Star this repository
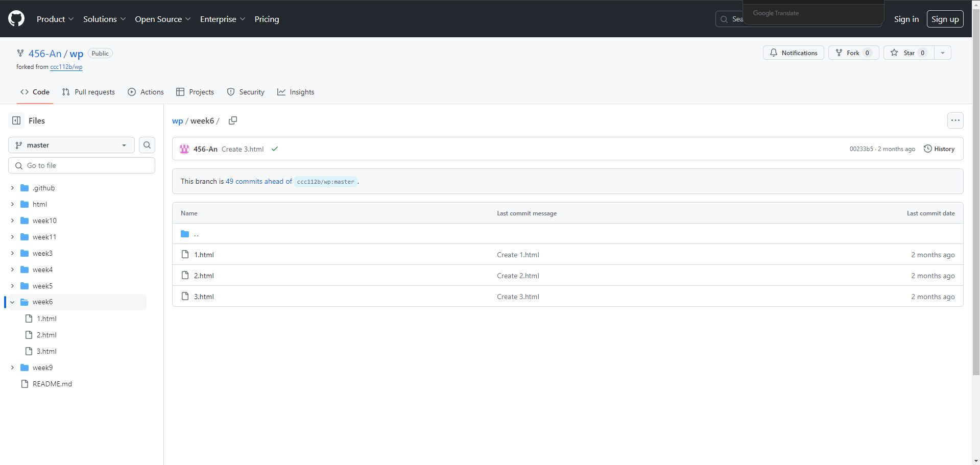Screen dimensions: 980x465 pyautogui.click(x=909, y=53)
